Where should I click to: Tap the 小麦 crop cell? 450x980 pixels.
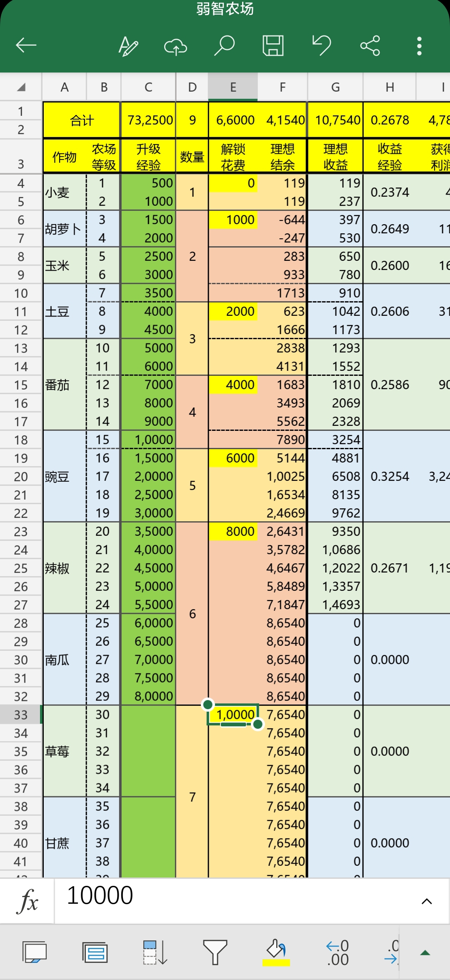[65, 192]
